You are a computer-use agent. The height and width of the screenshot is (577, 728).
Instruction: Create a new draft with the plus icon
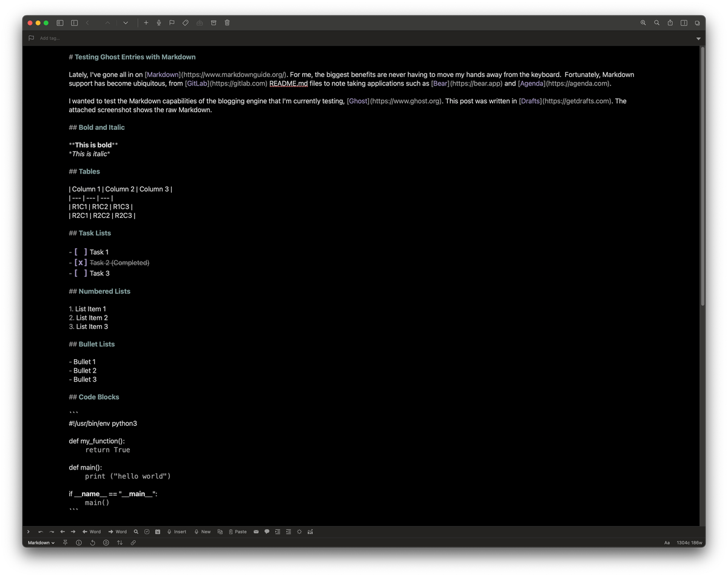coord(146,22)
